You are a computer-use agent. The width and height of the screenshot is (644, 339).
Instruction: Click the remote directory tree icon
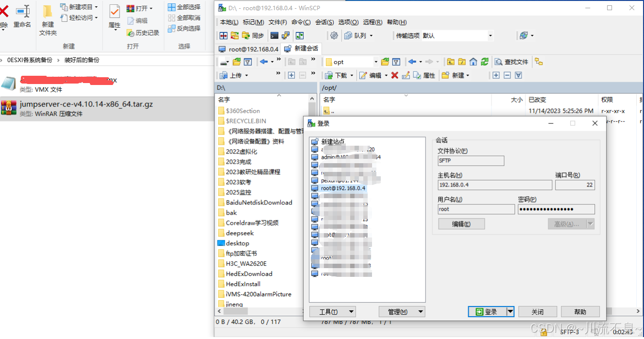point(539,62)
